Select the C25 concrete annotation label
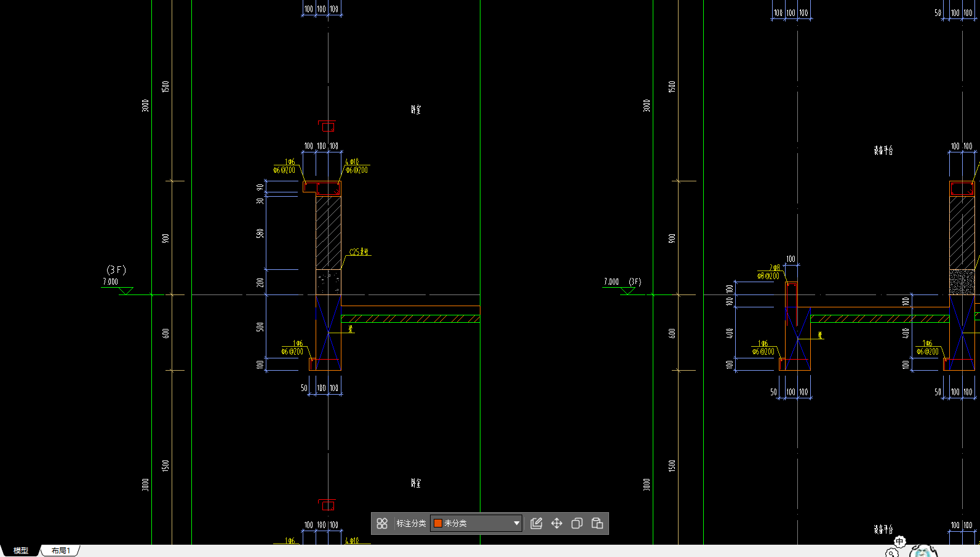Screen dimensions: 980x557 click(x=359, y=252)
